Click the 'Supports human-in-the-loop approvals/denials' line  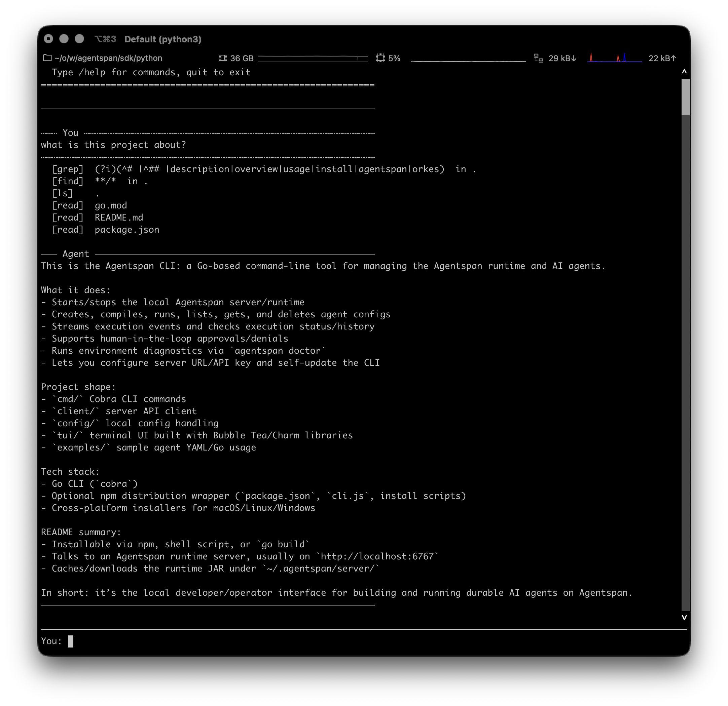click(165, 339)
